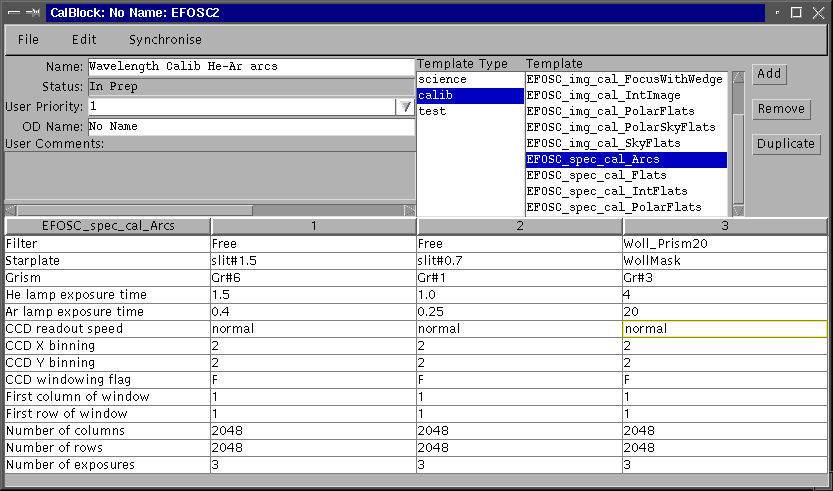Click column header 3
Image resolution: width=833 pixels, height=491 pixels.
725,226
